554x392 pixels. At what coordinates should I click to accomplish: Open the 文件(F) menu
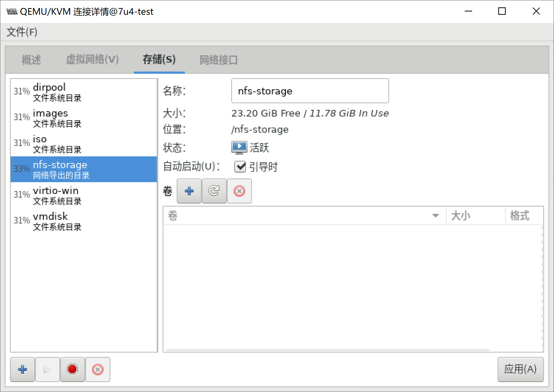click(22, 32)
